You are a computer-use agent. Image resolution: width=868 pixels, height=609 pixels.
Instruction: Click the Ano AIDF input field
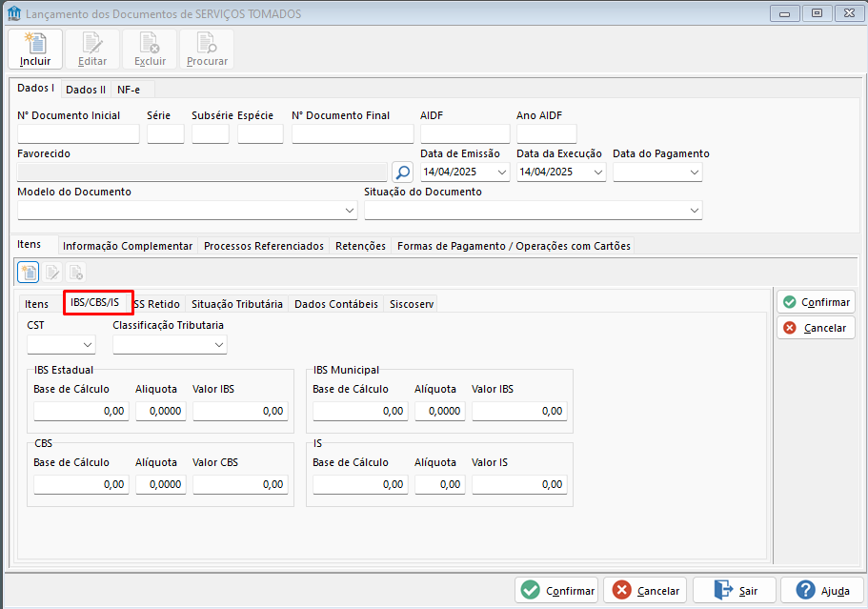click(x=546, y=134)
